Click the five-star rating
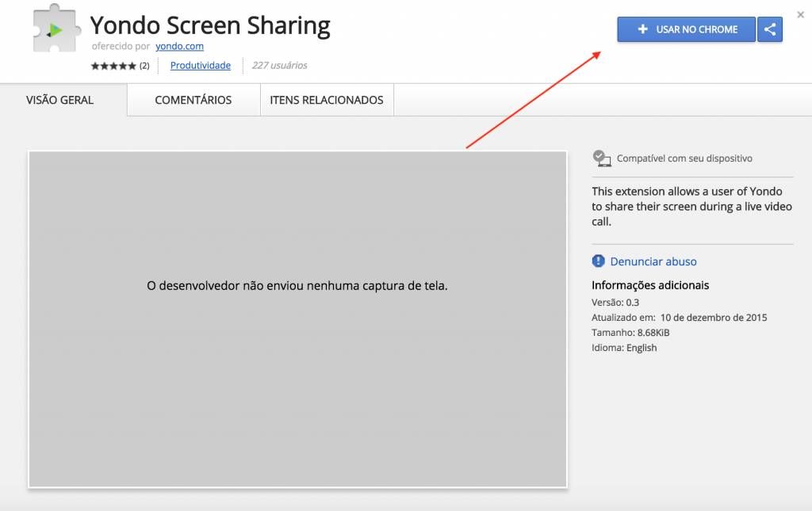This screenshot has width=812, height=511. pos(113,66)
